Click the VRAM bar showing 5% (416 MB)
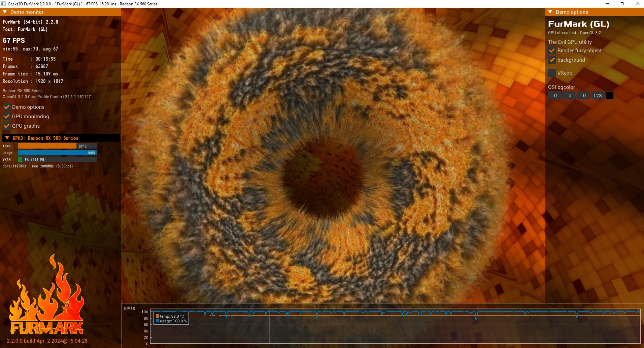 point(57,159)
